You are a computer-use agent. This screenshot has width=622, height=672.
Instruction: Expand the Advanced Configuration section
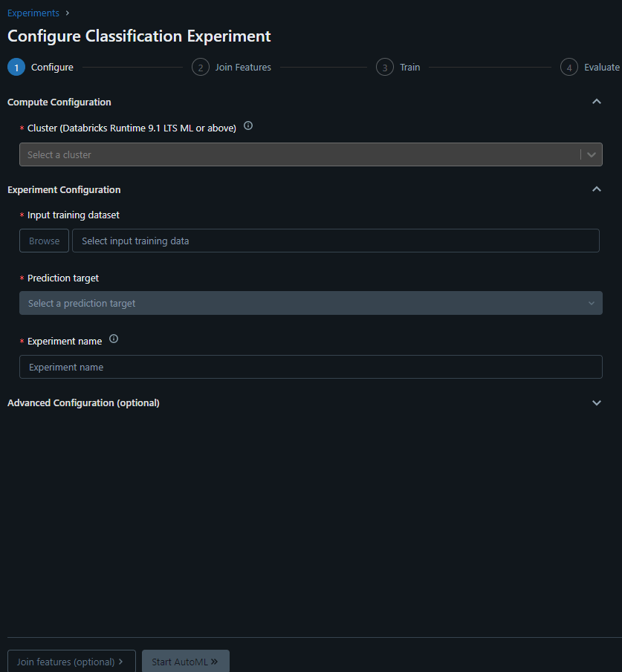(596, 403)
